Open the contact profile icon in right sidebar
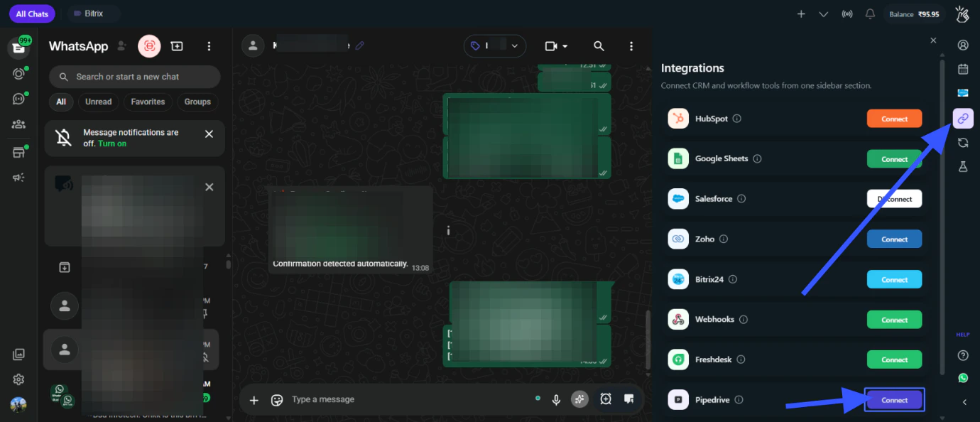 [x=963, y=45]
